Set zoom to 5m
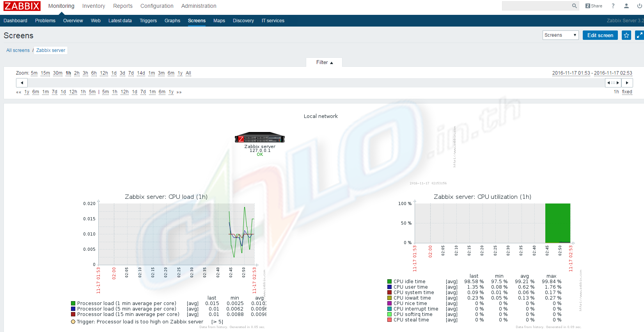644x332 pixels. 34,73
